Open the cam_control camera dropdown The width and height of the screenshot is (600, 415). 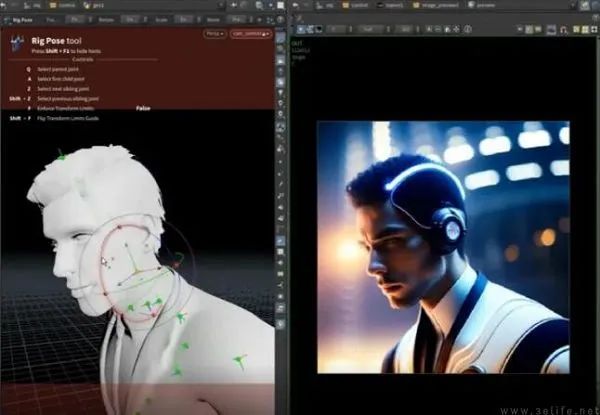pyautogui.click(x=249, y=33)
